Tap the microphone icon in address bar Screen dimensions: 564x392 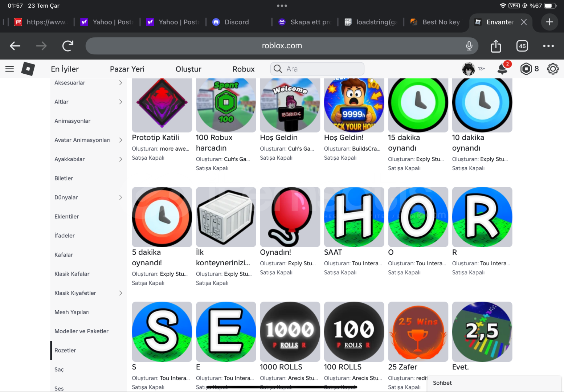tap(469, 46)
